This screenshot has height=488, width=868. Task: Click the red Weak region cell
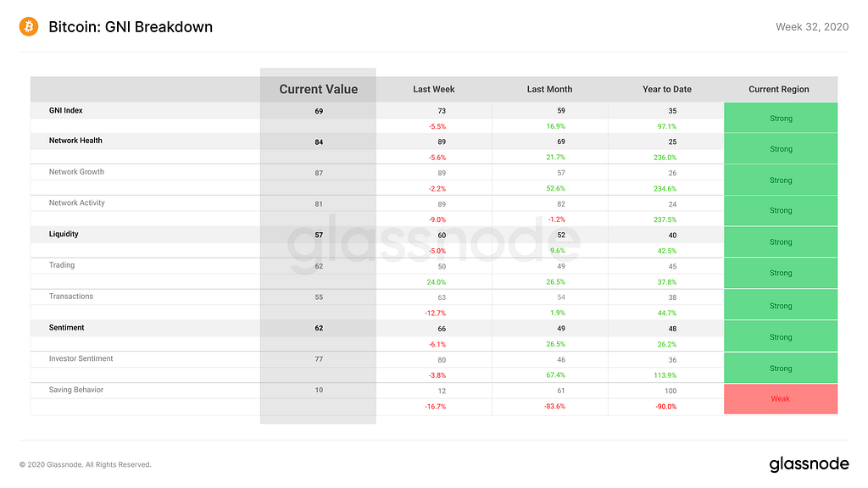(x=780, y=399)
